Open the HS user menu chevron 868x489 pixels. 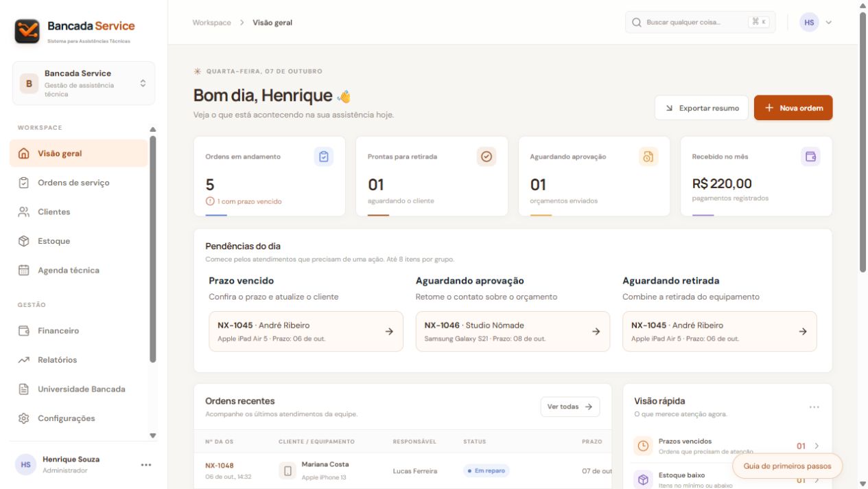coord(828,22)
